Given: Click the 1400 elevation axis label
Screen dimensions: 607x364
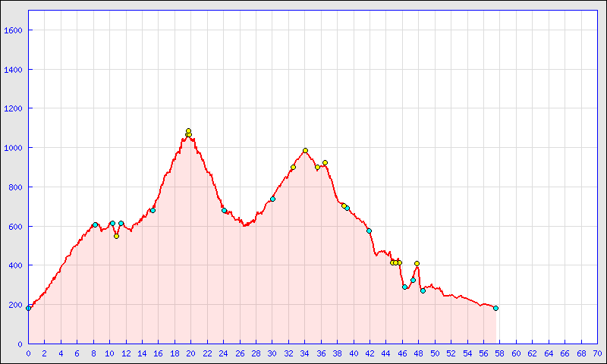Looking at the screenshot, I should pyautogui.click(x=13, y=70).
